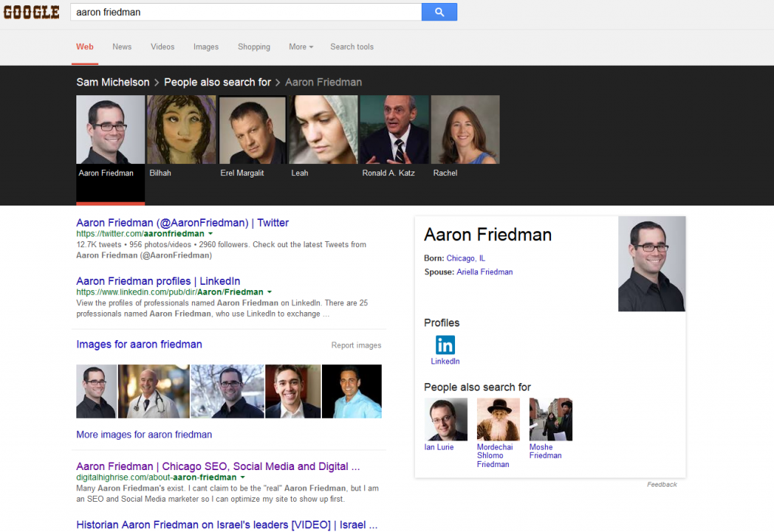Click the final Aaron Friedman breadcrumb item
The height and width of the screenshot is (532, 774).
click(324, 82)
